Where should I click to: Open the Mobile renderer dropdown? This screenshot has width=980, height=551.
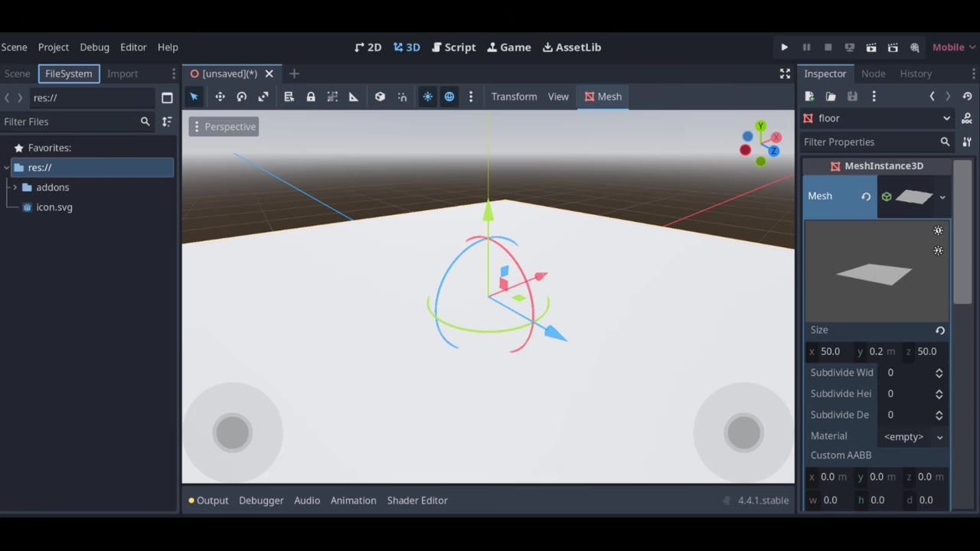(x=954, y=47)
